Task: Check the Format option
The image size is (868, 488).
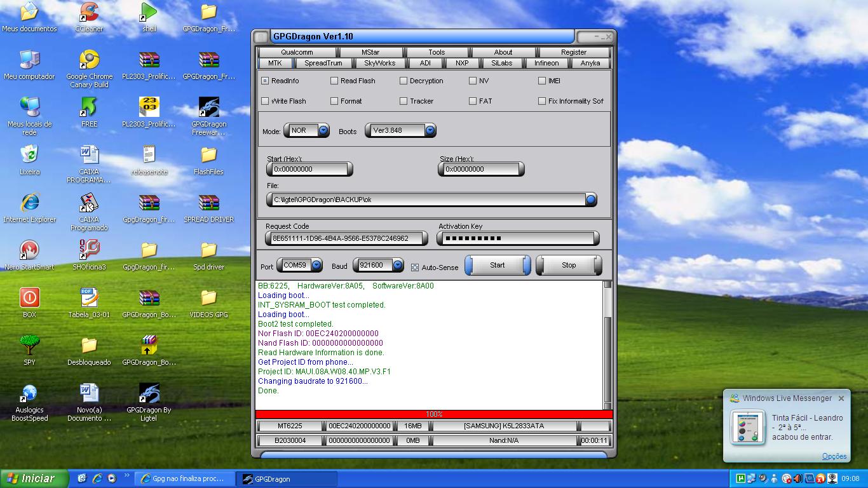Action: (x=334, y=101)
